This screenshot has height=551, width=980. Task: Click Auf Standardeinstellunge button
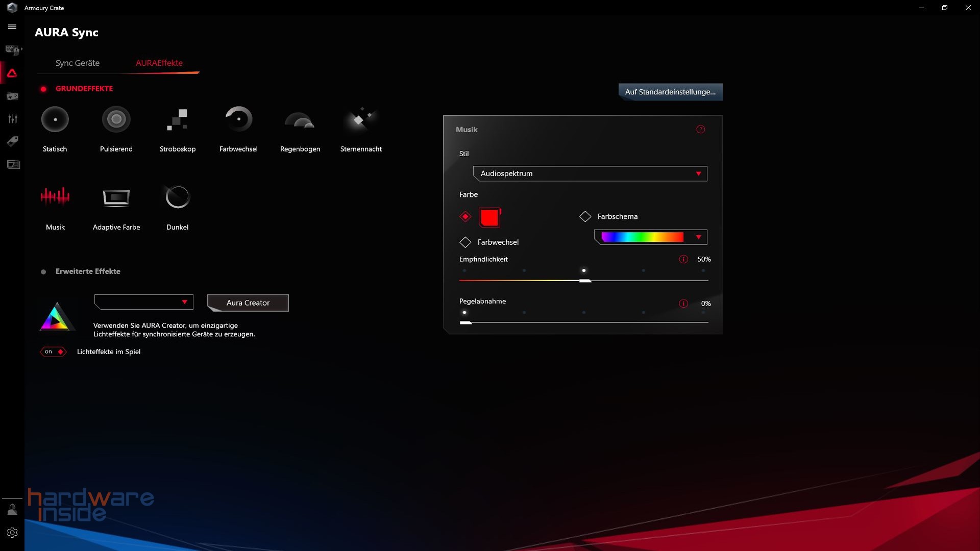click(x=670, y=92)
